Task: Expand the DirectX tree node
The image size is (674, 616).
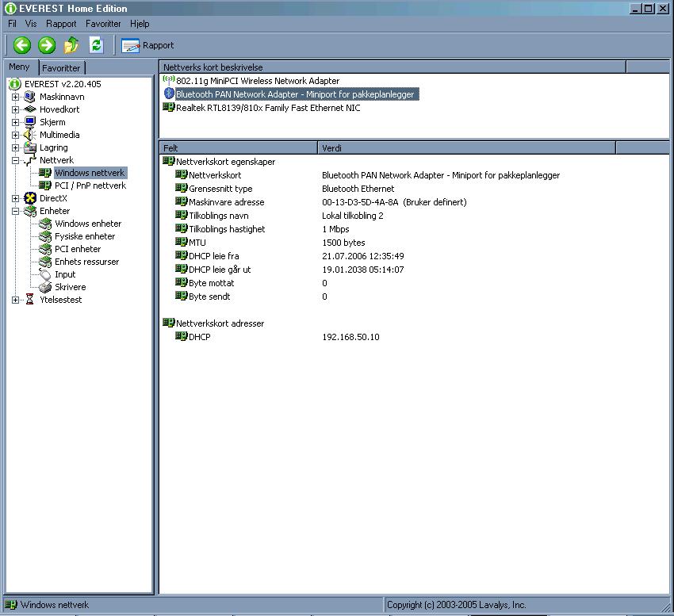Action: pyautogui.click(x=16, y=198)
